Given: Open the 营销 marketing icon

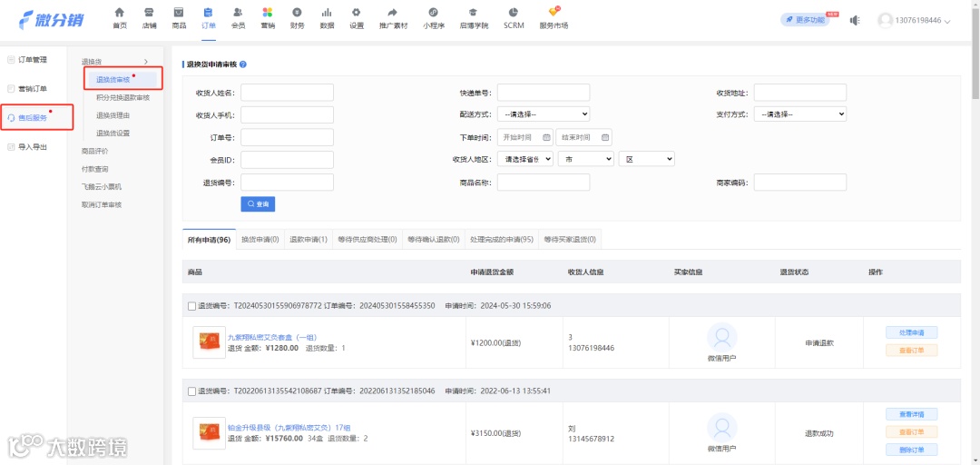Looking at the screenshot, I should coord(268,13).
